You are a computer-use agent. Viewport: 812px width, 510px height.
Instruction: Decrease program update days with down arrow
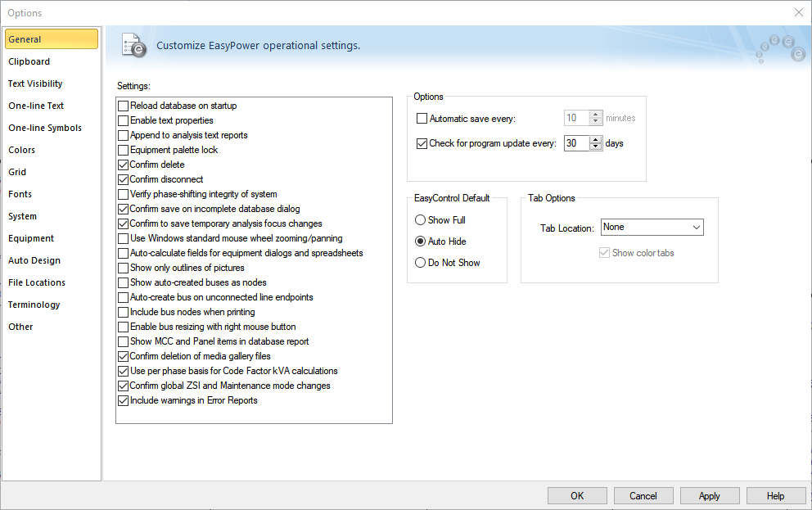pos(596,147)
